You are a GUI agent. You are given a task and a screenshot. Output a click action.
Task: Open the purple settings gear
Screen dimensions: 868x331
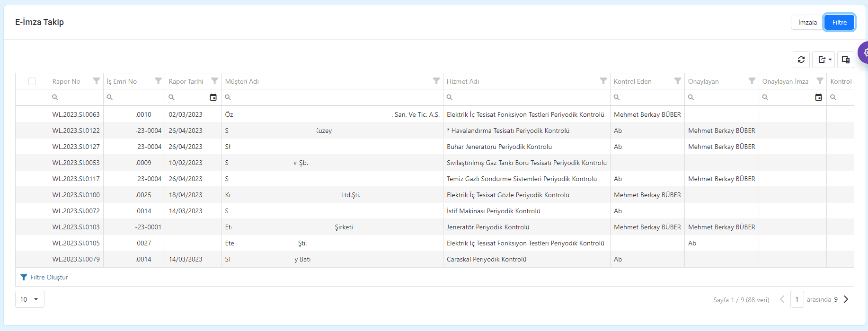click(864, 52)
